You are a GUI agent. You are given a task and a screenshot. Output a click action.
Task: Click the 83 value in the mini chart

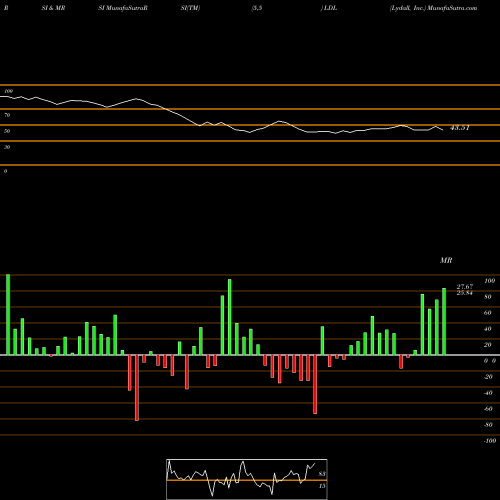point(322,474)
